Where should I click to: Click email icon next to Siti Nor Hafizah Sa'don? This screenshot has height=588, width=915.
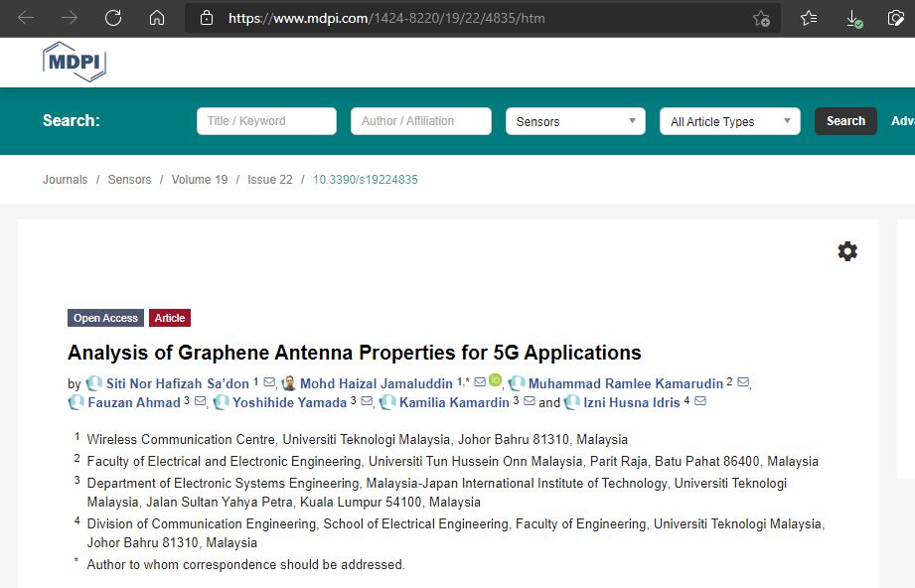click(x=269, y=382)
